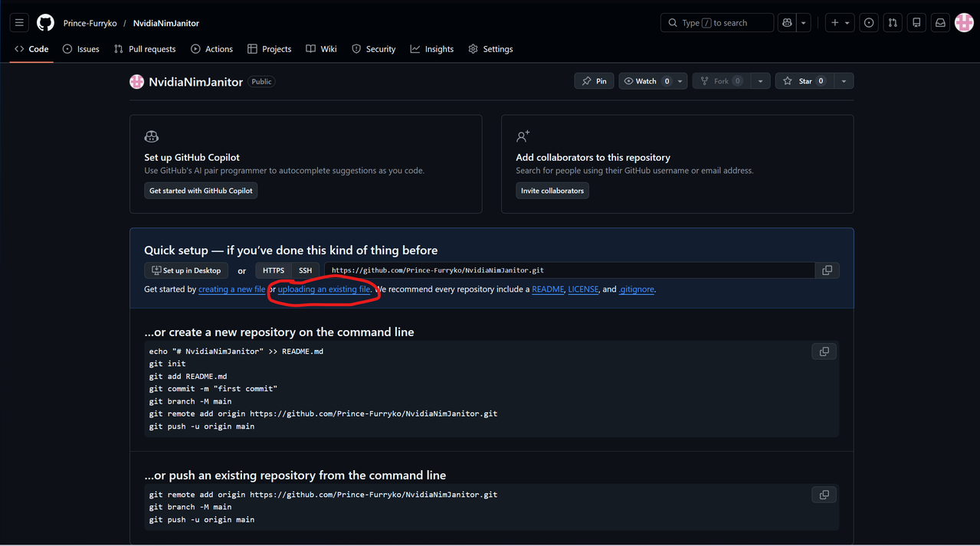Click the repository clone URL field
The width and height of the screenshot is (980, 546).
pos(569,270)
